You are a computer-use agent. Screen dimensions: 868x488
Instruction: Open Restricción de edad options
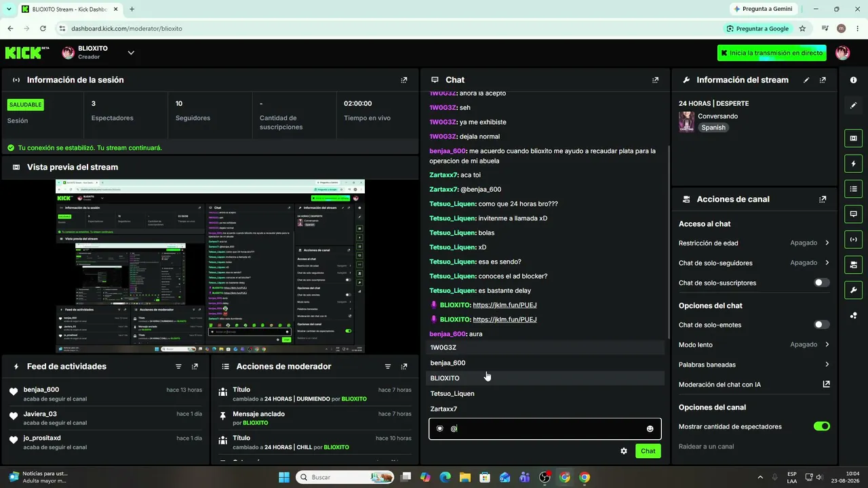(754, 243)
